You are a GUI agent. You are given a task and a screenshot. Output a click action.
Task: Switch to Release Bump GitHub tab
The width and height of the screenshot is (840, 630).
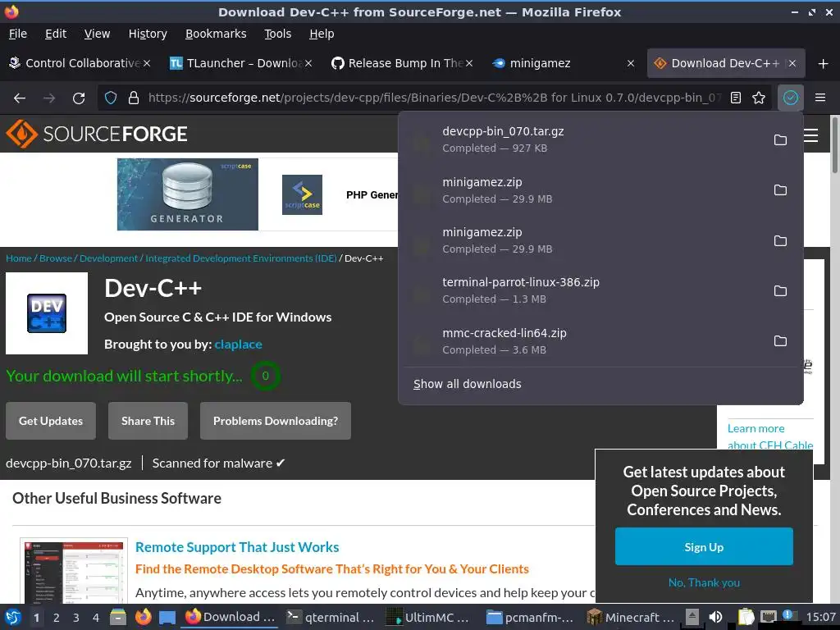401,63
